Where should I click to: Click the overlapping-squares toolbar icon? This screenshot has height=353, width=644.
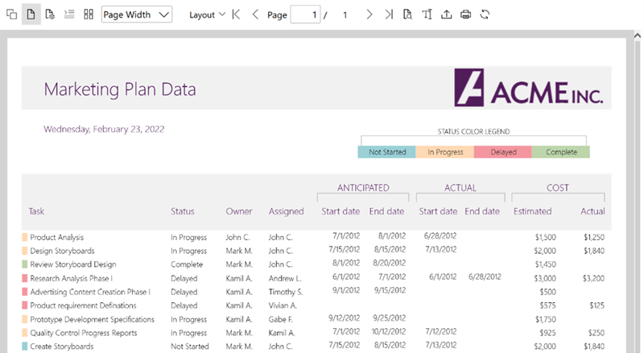pos(11,15)
